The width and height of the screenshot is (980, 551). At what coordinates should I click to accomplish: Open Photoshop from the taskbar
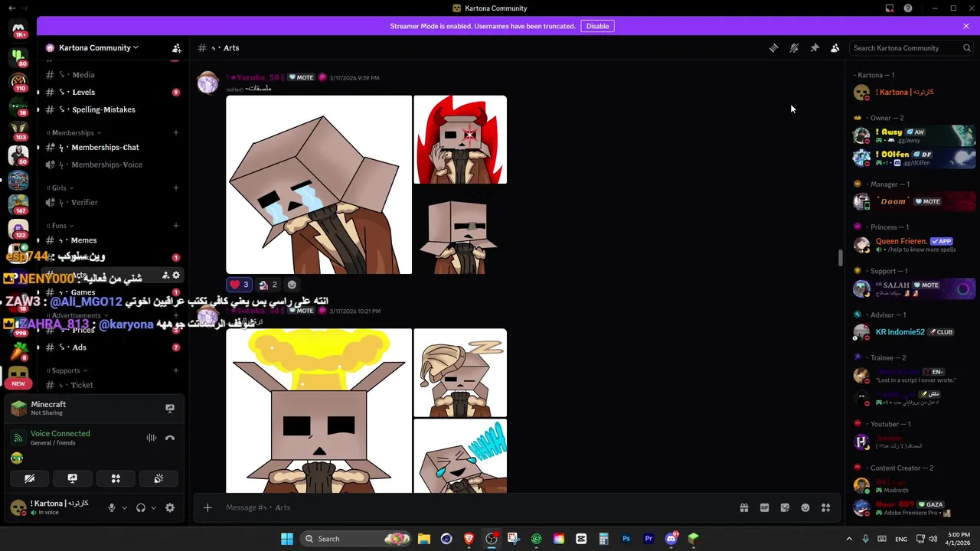pos(626,539)
